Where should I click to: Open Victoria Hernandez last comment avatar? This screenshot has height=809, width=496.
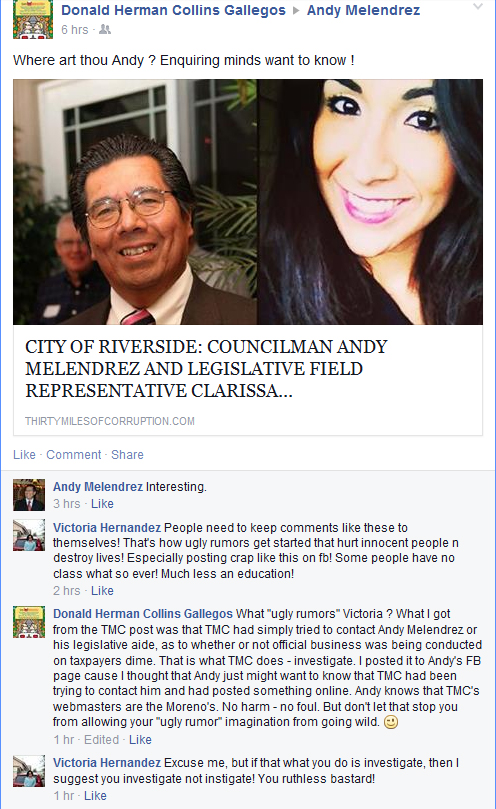(29, 771)
